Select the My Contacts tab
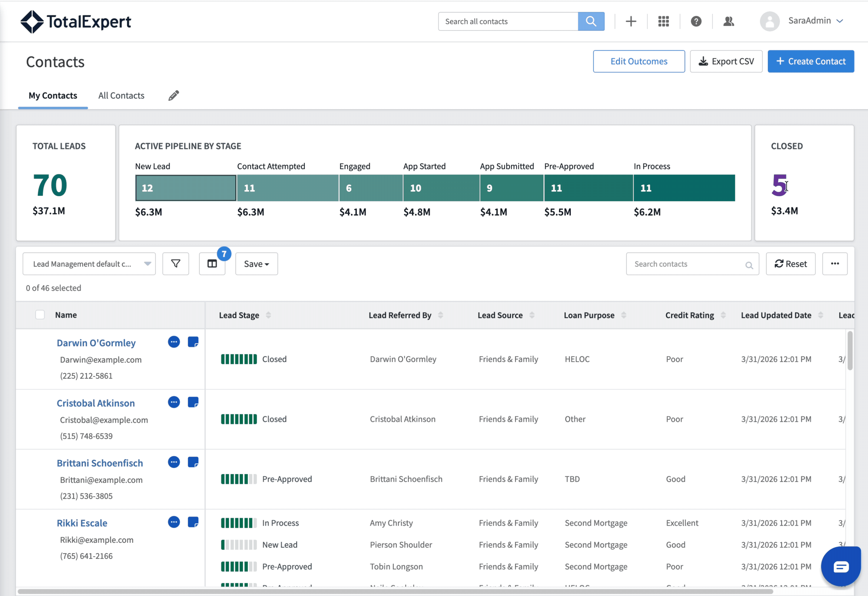 pos(53,96)
